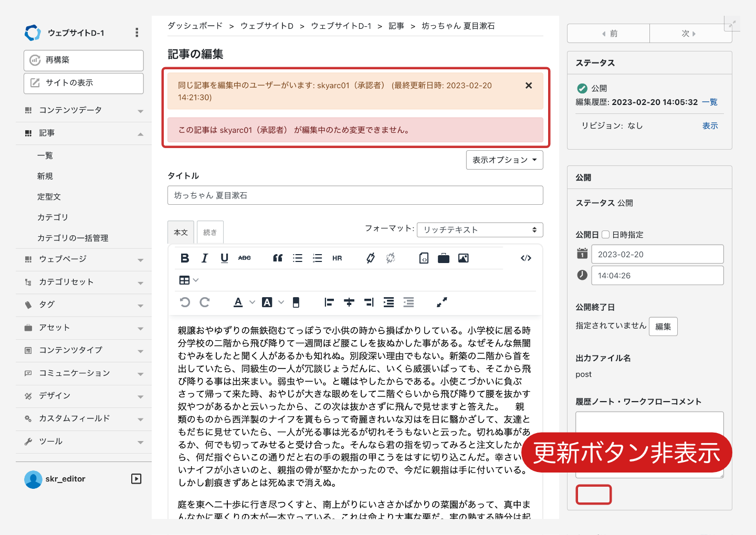Insert a blockquote in the editor
The image size is (756, 535).
coord(278,258)
